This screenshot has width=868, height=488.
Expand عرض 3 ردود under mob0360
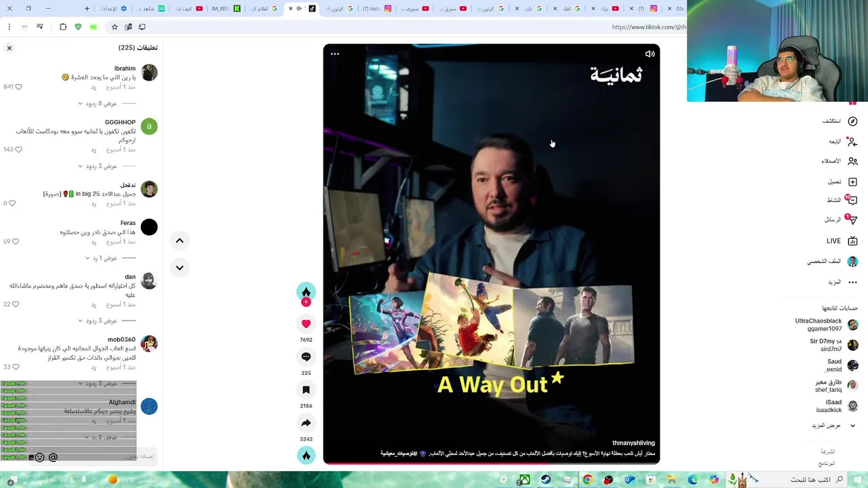98,384
